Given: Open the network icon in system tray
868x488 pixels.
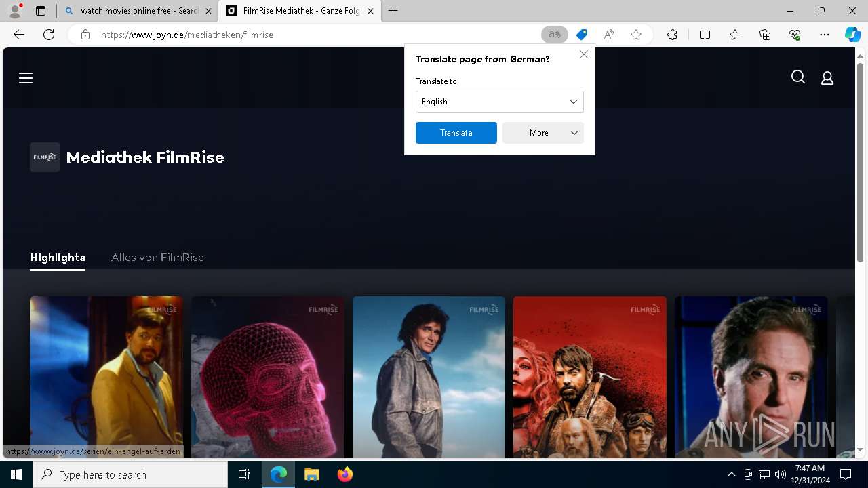Looking at the screenshot, I should pos(764,474).
